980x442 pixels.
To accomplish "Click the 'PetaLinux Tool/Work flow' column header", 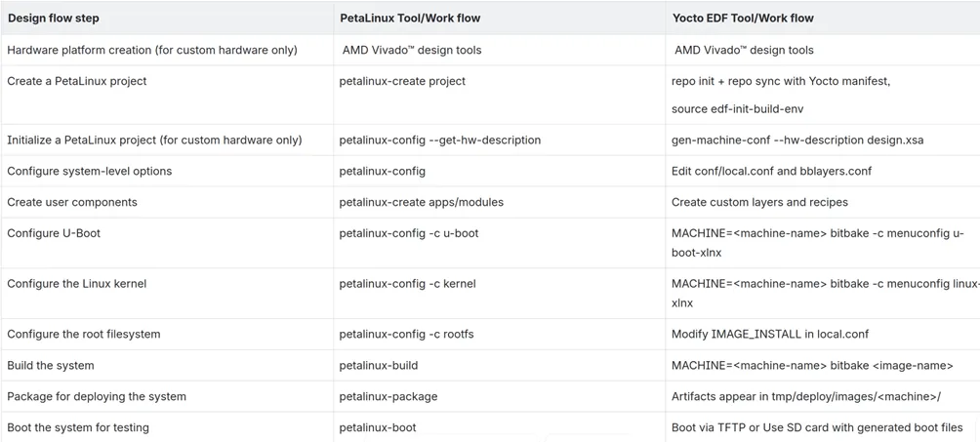I will pos(410,19).
